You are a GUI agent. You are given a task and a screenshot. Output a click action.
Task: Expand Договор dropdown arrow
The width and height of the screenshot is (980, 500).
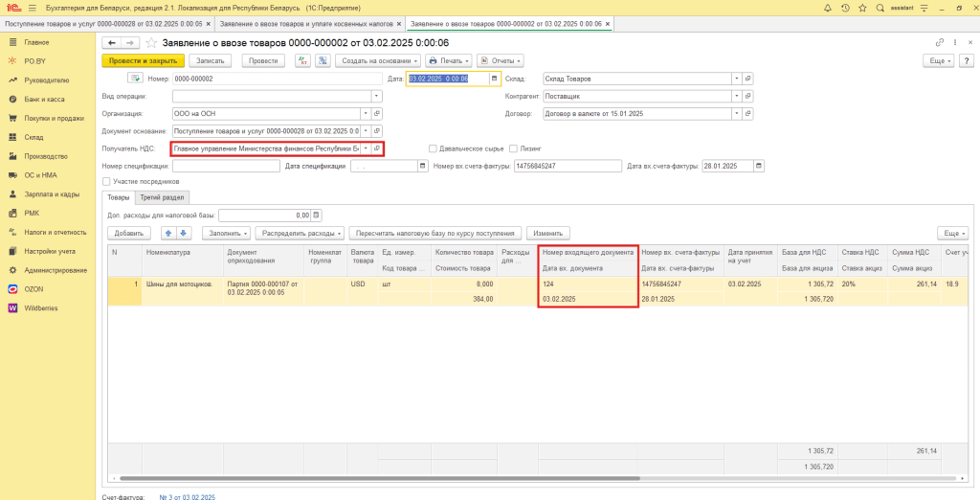[737, 114]
